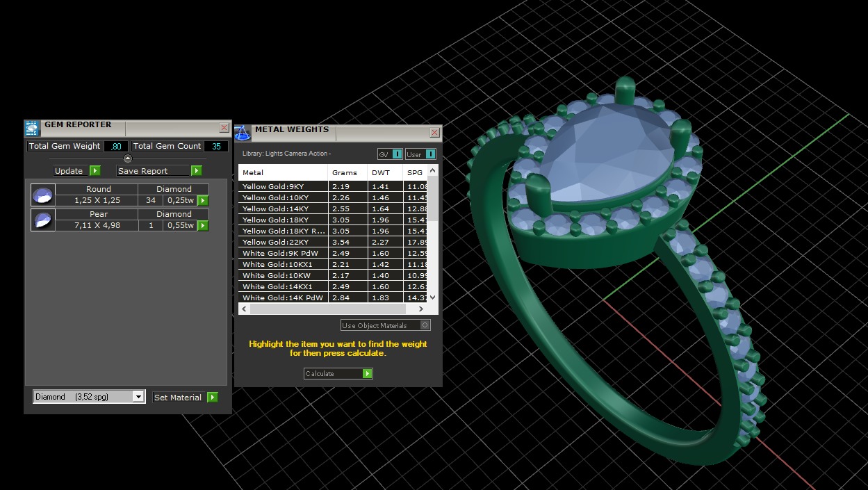The height and width of the screenshot is (490, 868).
Task: Click the Gem Reporter panel icon
Action: (x=33, y=128)
